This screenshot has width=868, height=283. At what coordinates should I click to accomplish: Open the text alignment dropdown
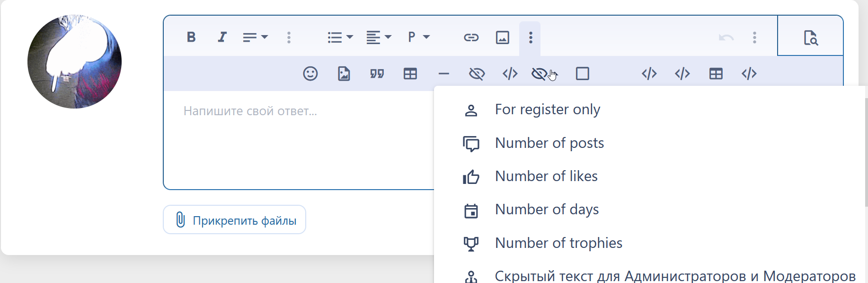[x=379, y=37]
